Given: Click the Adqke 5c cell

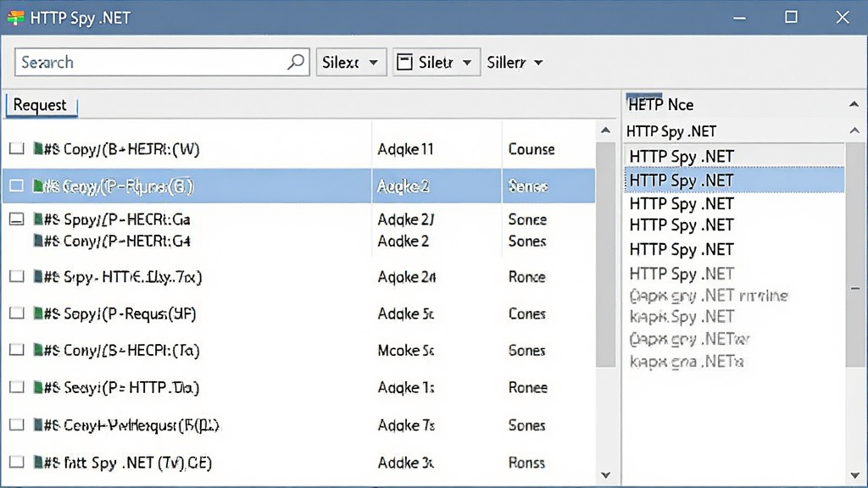Looking at the screenshot, I should pyautogui.click(x=406, y=313).
